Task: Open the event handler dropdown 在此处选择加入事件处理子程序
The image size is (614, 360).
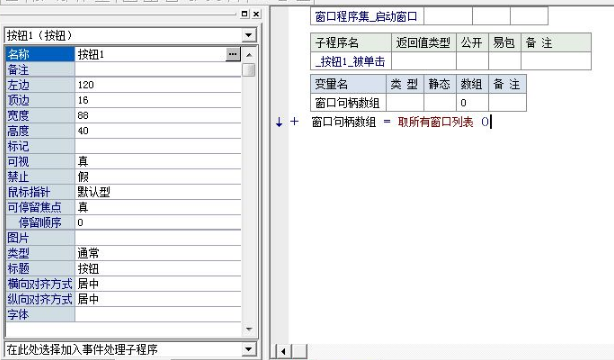Action: pos(248,349)
